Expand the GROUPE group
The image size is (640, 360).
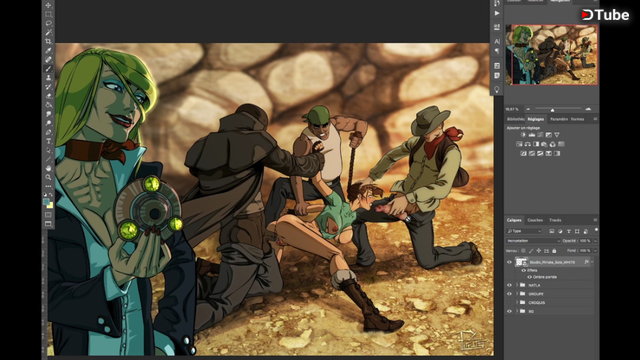pos(517,294)
